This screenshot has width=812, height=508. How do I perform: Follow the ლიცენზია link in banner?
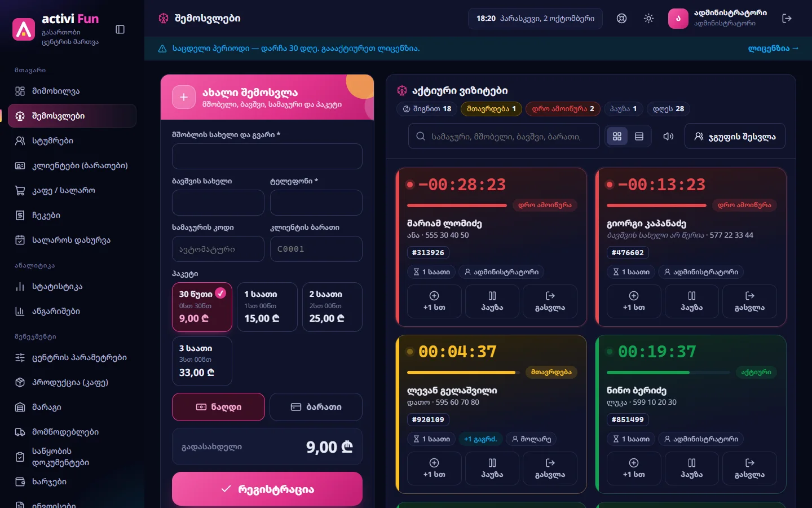[x=773, y=49]
